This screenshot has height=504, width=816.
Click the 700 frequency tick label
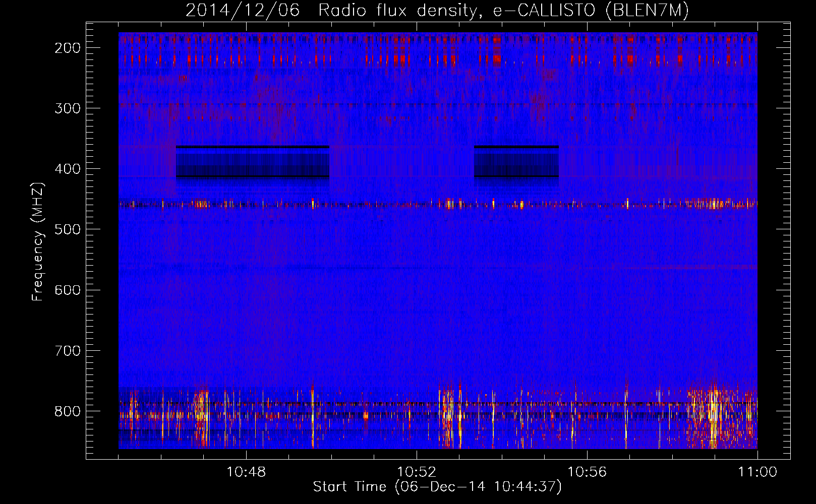(x=68, y=350)
